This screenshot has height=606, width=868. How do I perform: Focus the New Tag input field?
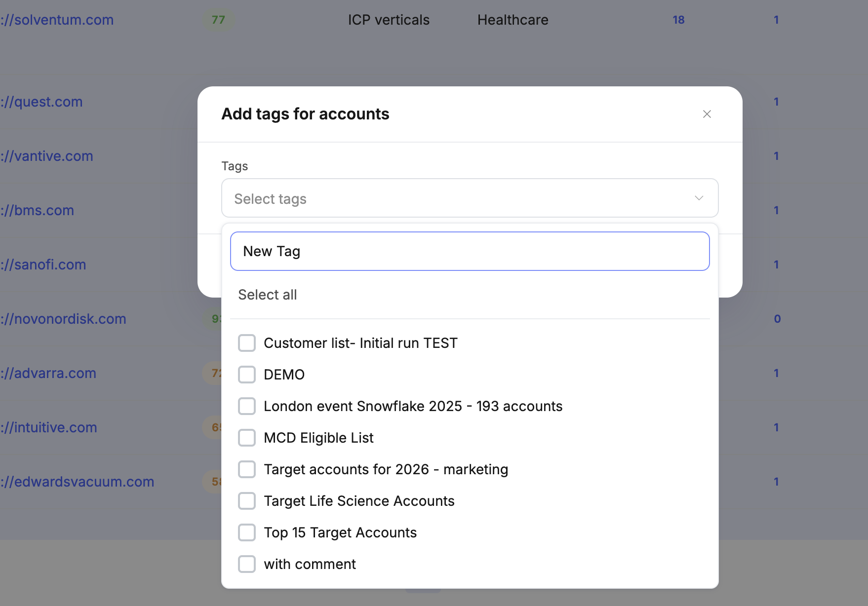click(x=470, y=251)
